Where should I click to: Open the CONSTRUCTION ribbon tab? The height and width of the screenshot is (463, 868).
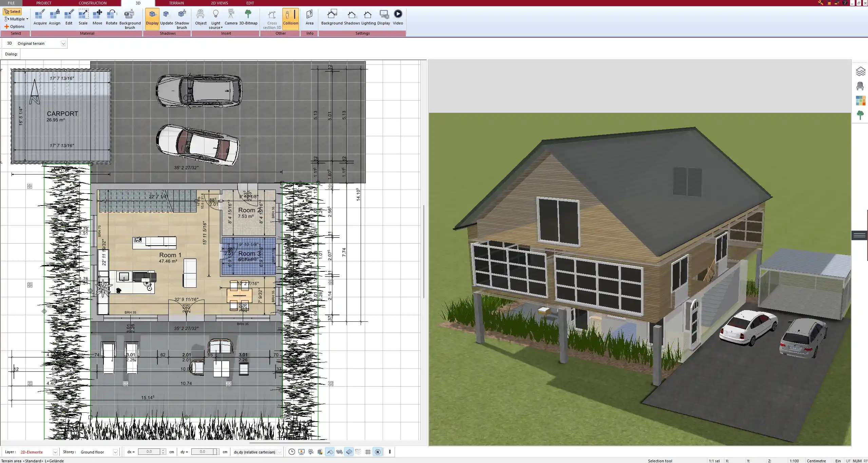click(x=92, y=3)
